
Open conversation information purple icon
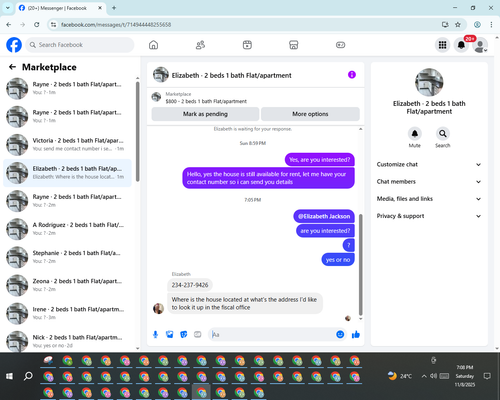(x=352, y=75)
